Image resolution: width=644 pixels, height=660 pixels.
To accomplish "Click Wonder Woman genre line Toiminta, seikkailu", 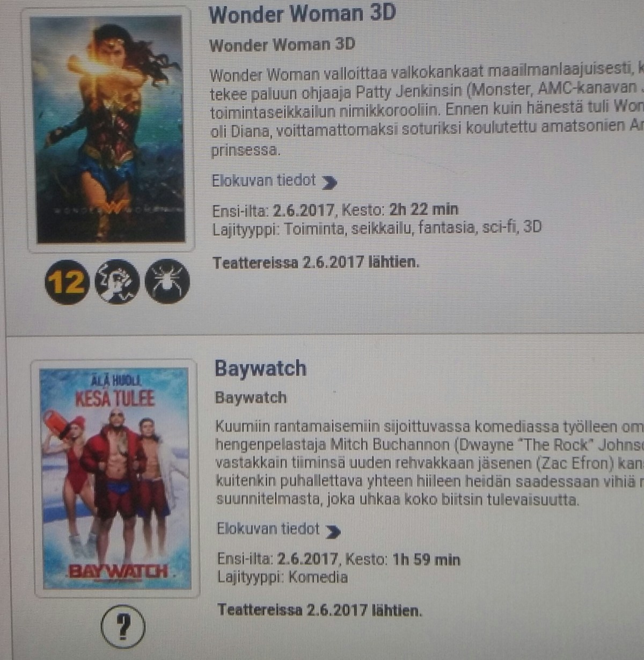I will click(377, 228).
